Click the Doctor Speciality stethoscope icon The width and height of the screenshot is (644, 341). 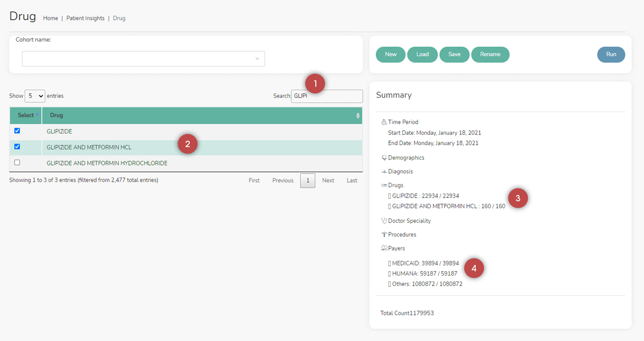384,221
